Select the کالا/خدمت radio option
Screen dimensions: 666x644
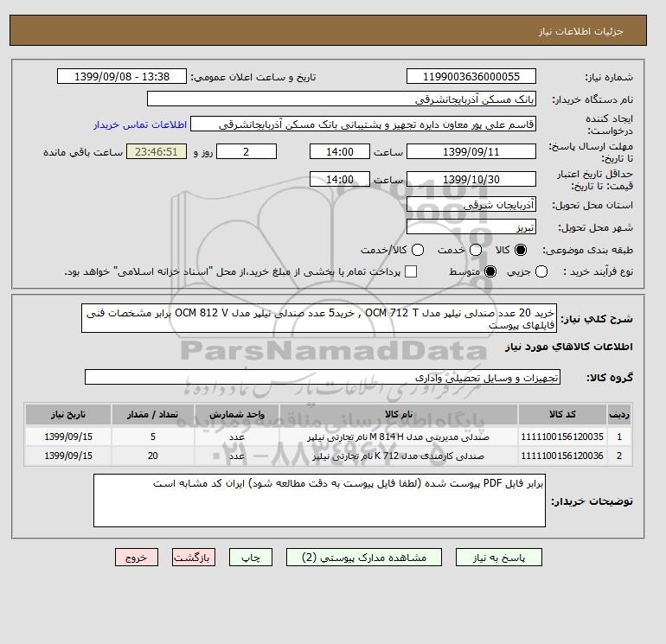pyautogui.click(x=418, y=250)
